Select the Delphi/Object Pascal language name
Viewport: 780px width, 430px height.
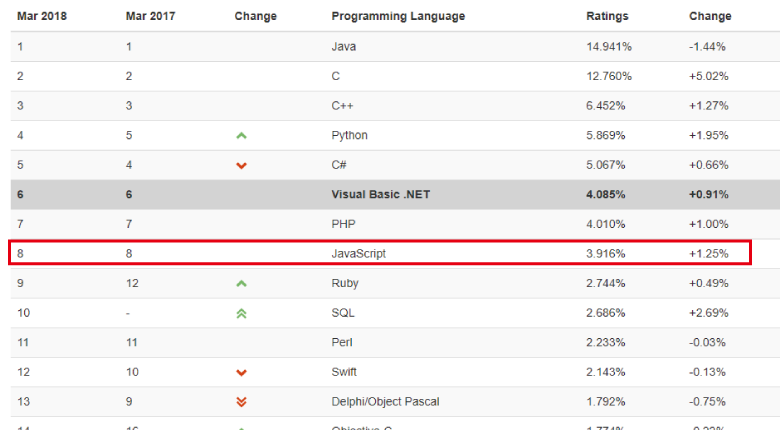click(x=386, y=402)
